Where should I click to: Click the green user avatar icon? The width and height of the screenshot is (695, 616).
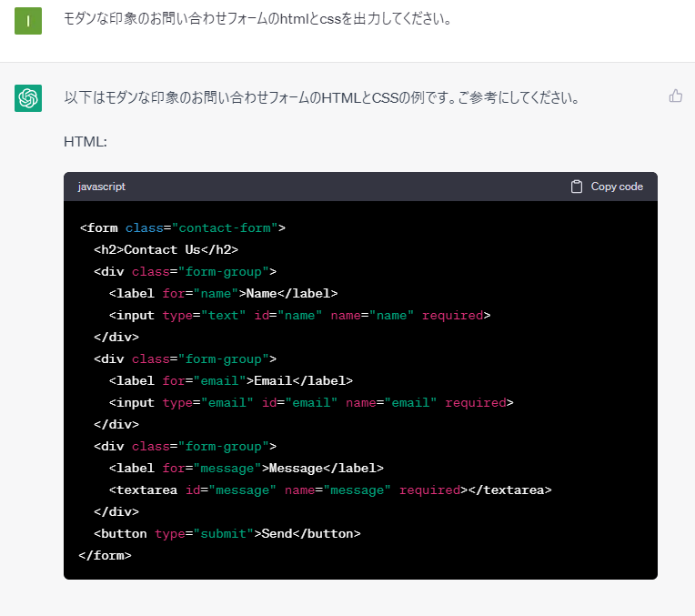coord(28,21)
